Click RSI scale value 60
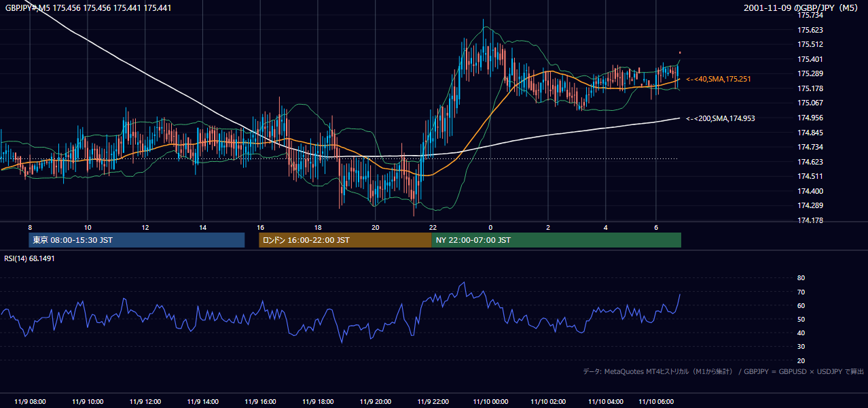 [x=801, y=305]
